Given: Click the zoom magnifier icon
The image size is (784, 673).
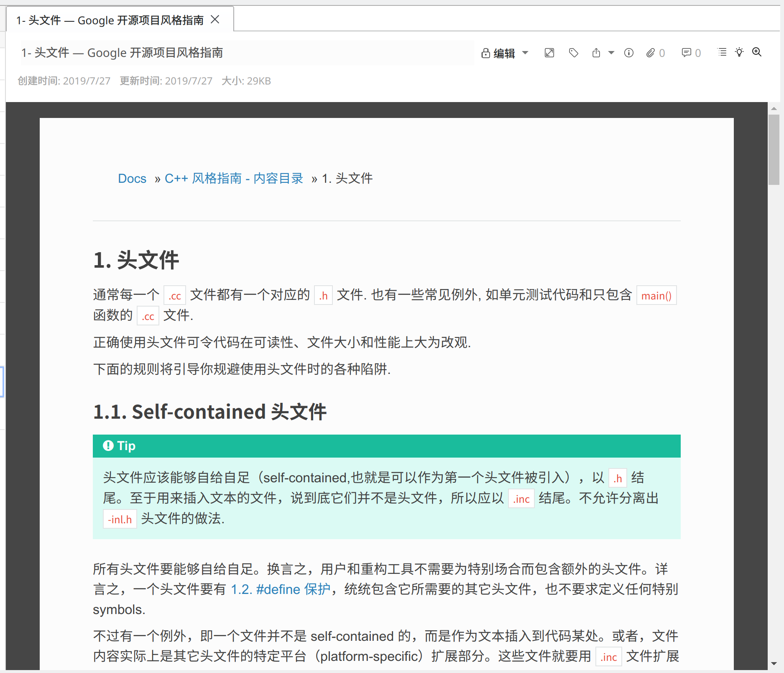Looking at the screenshot, I should pos(757,52).
